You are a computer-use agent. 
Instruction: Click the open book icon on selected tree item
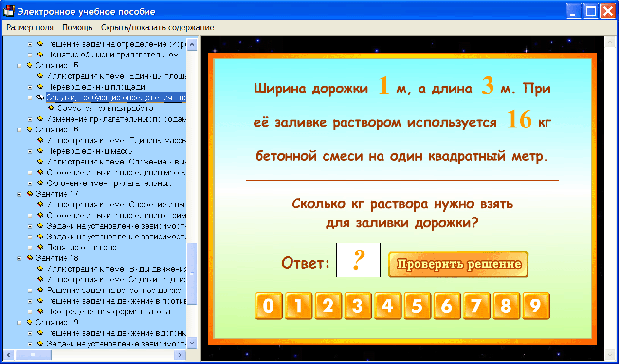coord(41,98)
